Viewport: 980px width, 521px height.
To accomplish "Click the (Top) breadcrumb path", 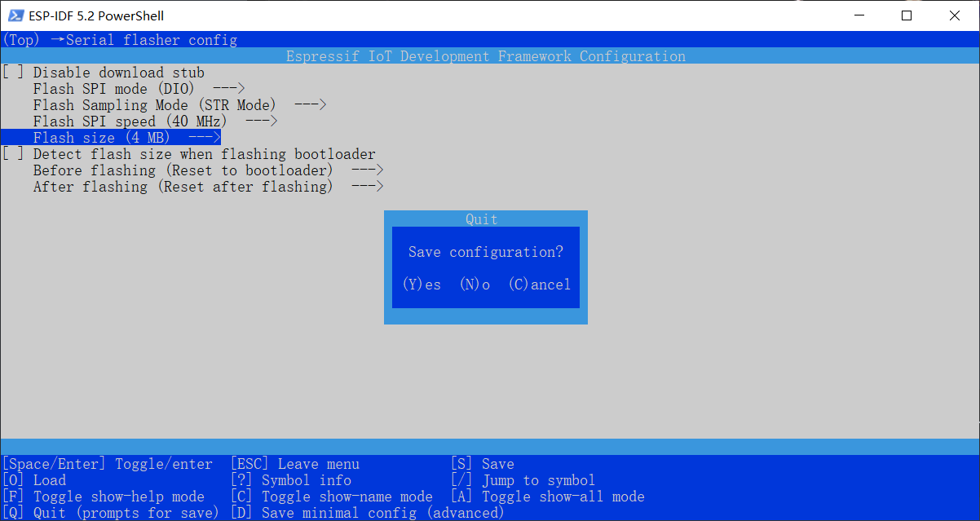I will (21, 40).
